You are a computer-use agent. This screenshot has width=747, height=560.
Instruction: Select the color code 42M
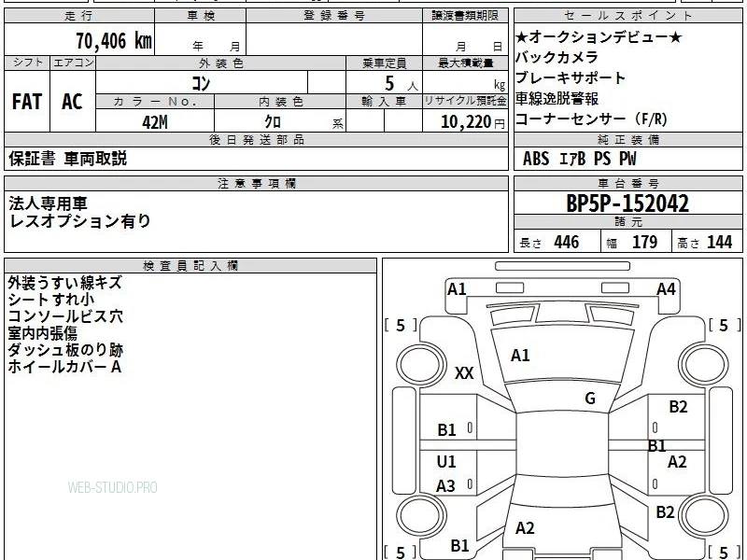coord(155,122)
